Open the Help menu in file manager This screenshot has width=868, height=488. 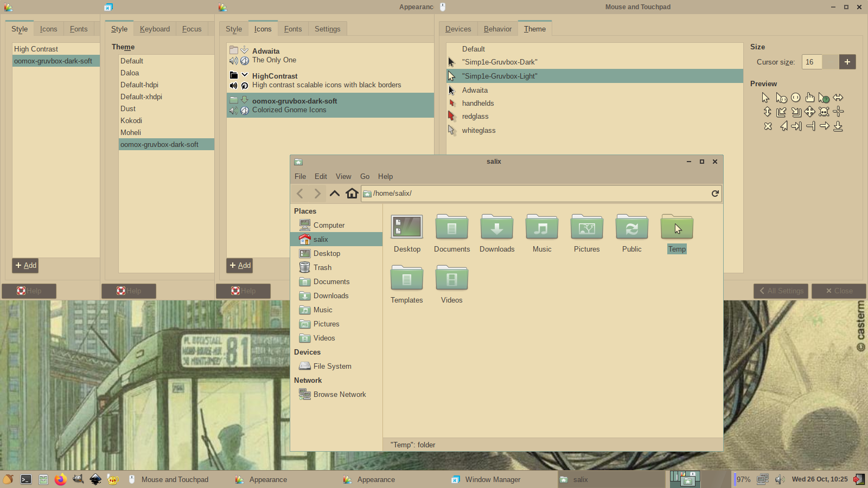pos(385,176)
